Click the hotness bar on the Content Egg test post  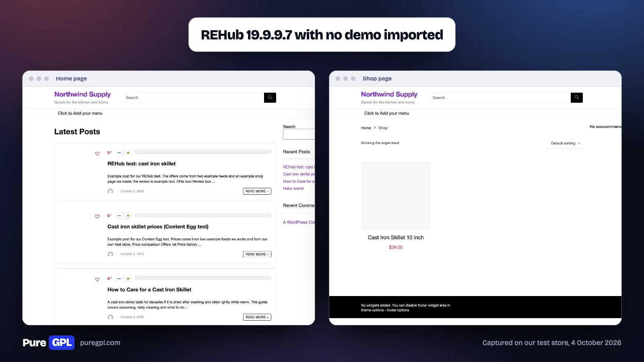203,215
